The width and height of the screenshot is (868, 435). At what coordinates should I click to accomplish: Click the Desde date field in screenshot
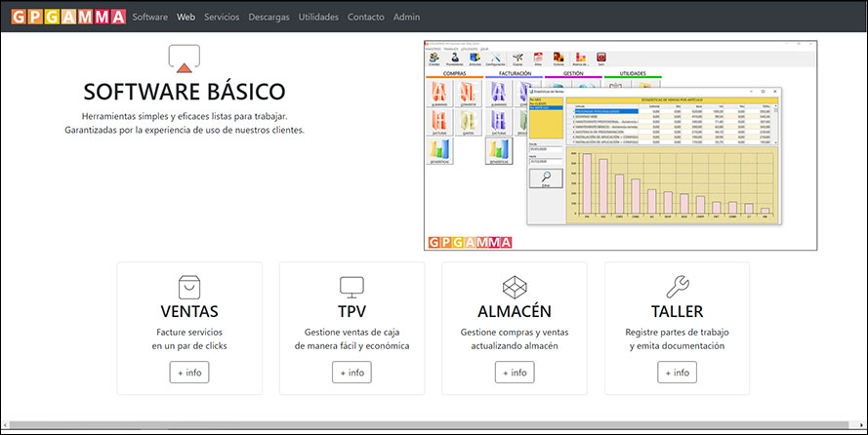tap(546, 149)
